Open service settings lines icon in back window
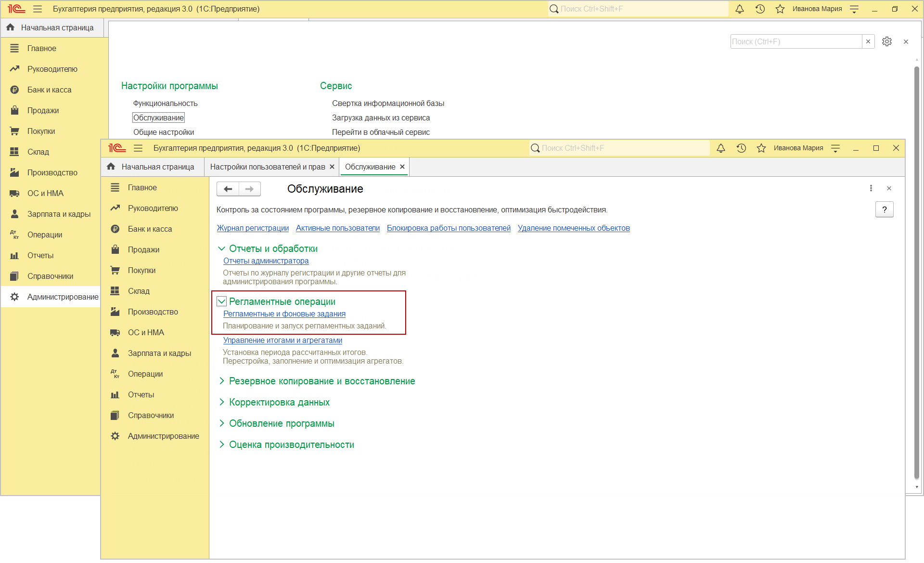This screenshot has height=563, width=924. click(854, 9)
